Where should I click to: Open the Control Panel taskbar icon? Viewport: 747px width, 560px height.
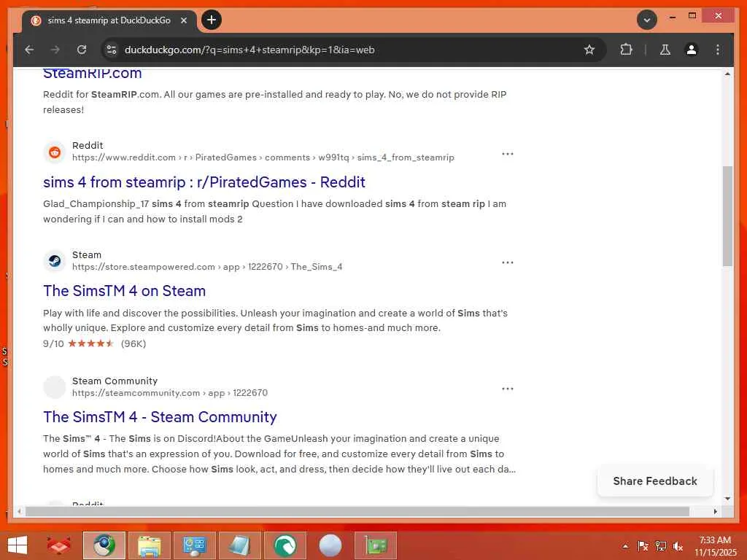click(x=195, y=545)
